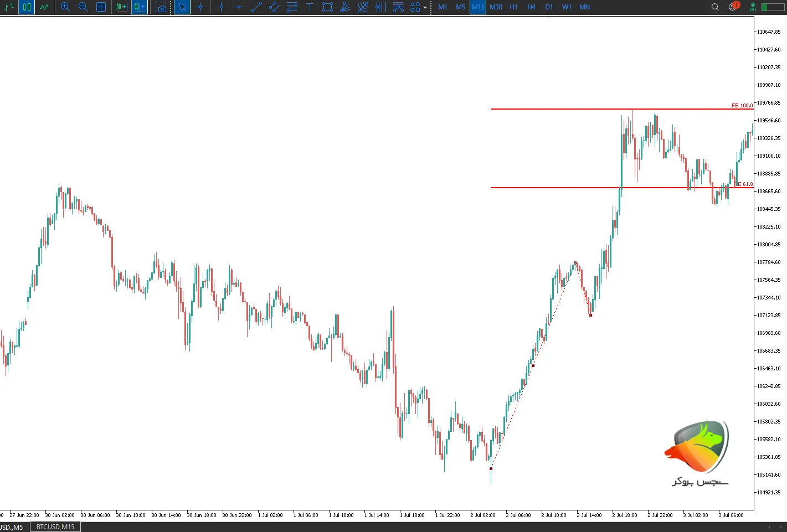Pick the Fibonacci fan tool
787x532 pixels.
345,7
